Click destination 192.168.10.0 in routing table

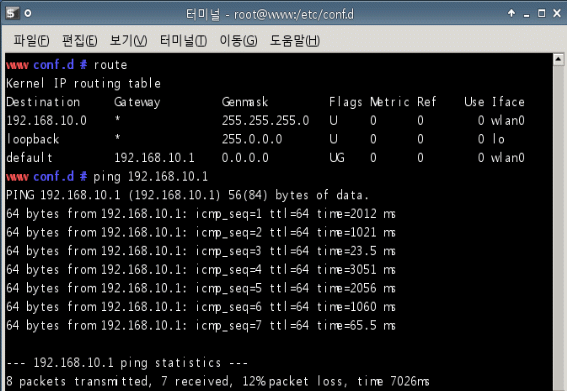pos(46,120)
